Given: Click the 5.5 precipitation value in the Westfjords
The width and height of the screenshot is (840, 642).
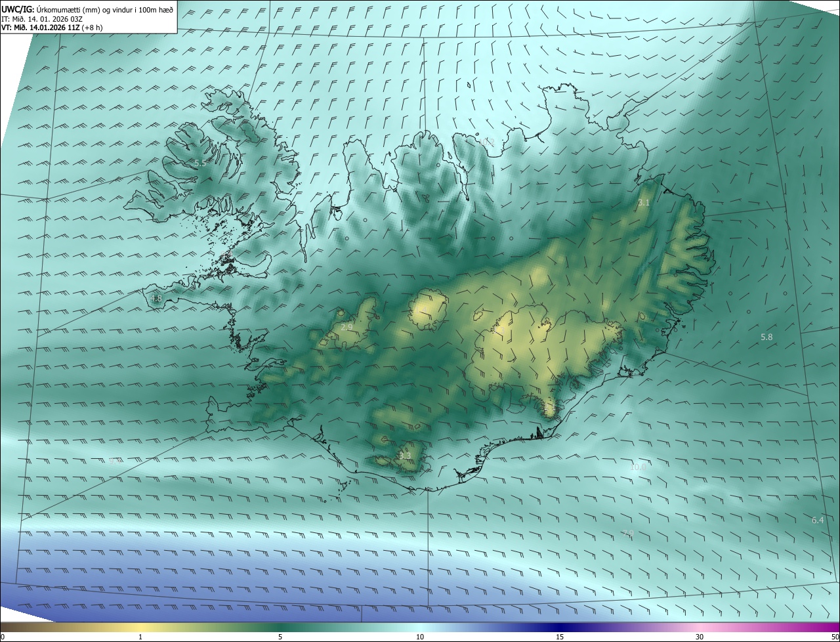Looking at the screenshot, I should [x=200, y=163].
